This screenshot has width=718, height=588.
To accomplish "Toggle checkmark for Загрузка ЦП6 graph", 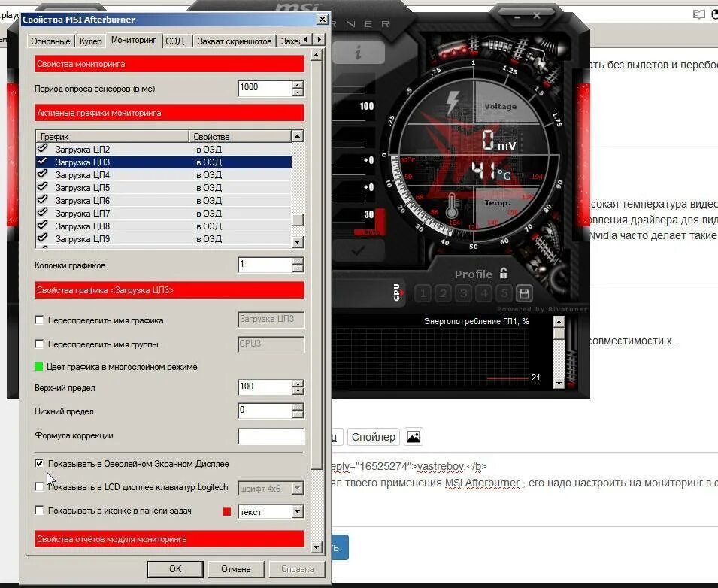I will (x=43, y=200).
